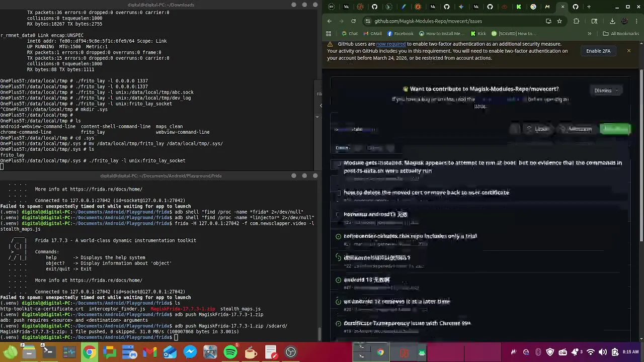Viewport: 644px width, 362px height.
Task: Open Google Chat from the panel
Action: click(x=110, y=352)
